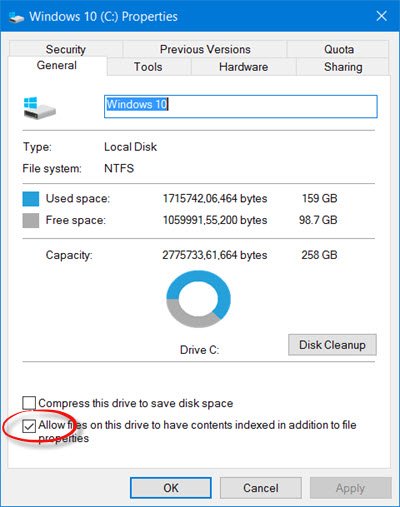
Task: Close the Properties dialog with X
Action: 382,16
